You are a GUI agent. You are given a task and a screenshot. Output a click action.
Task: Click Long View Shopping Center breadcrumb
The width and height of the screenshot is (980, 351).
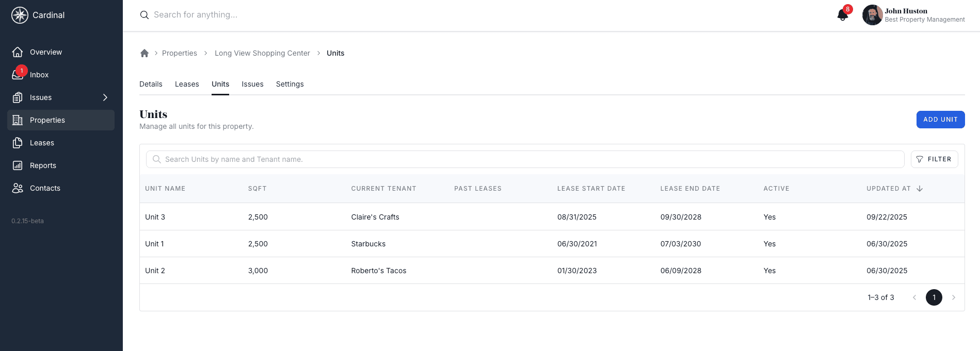coord(262,53)
